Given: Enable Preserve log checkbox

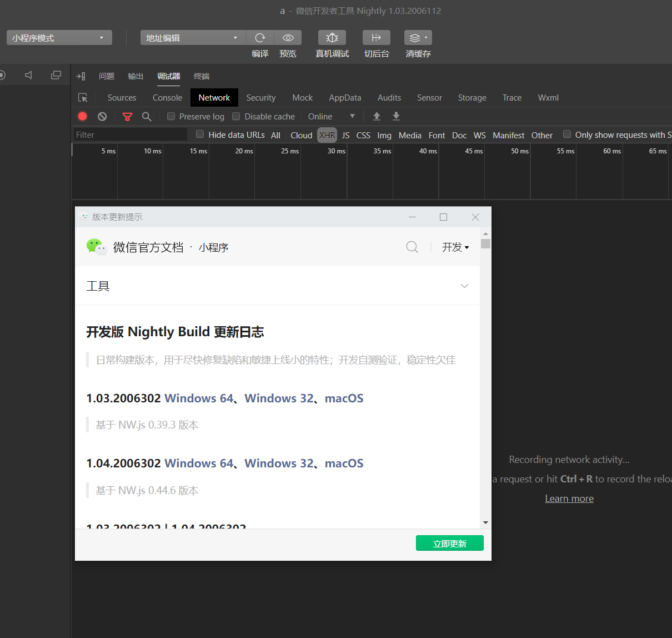Looking at the screenshot, I should 171,116.
